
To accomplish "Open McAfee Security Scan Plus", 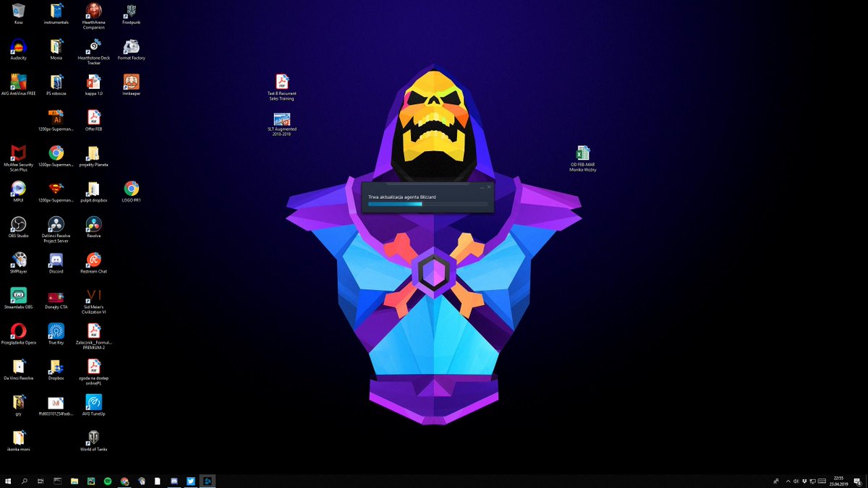I will pos(19,158).
